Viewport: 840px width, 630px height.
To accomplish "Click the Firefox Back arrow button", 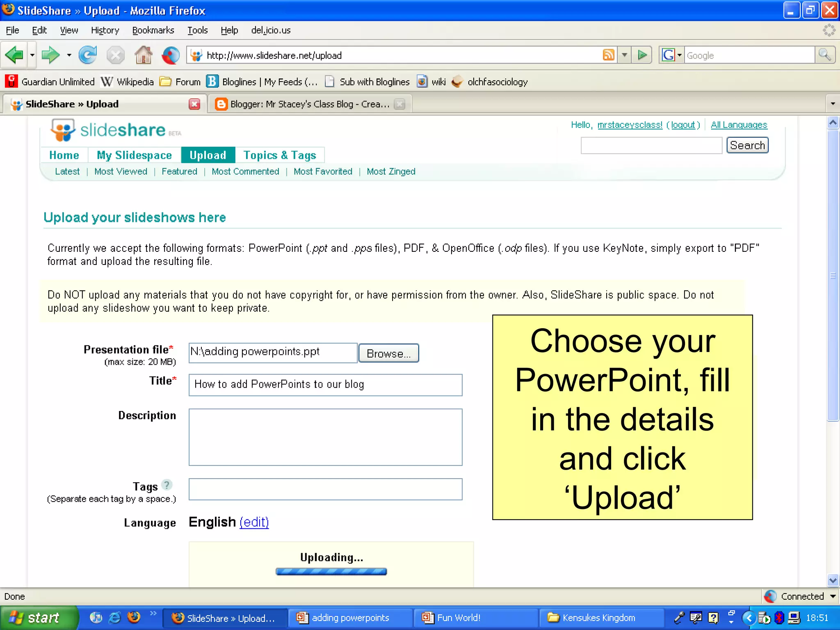I will (x=15, y=55).
